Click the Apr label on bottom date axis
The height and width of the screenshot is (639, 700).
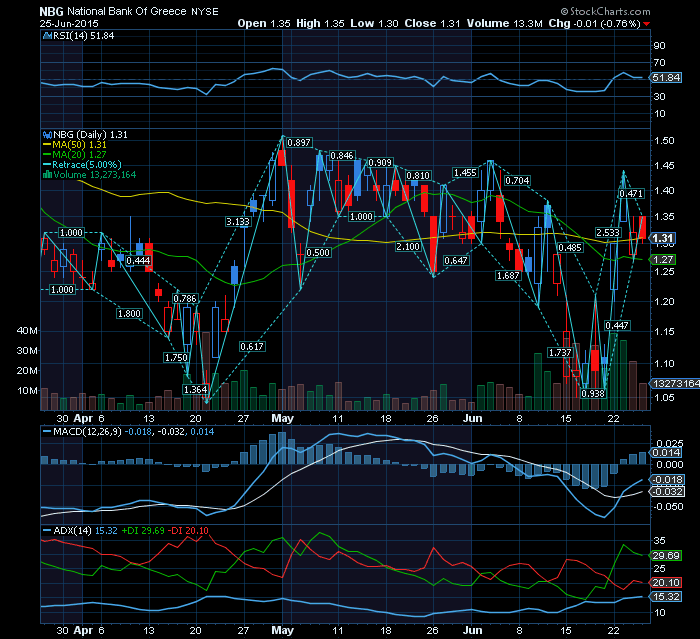pos(83,631)
